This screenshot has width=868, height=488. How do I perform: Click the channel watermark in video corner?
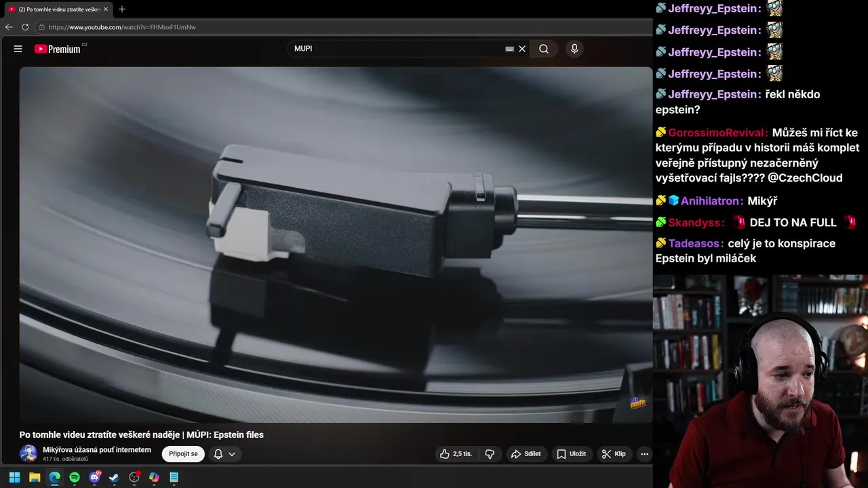637,403
